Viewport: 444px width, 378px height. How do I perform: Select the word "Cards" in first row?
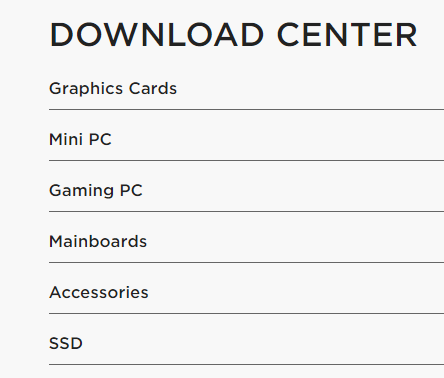[153, 88]
